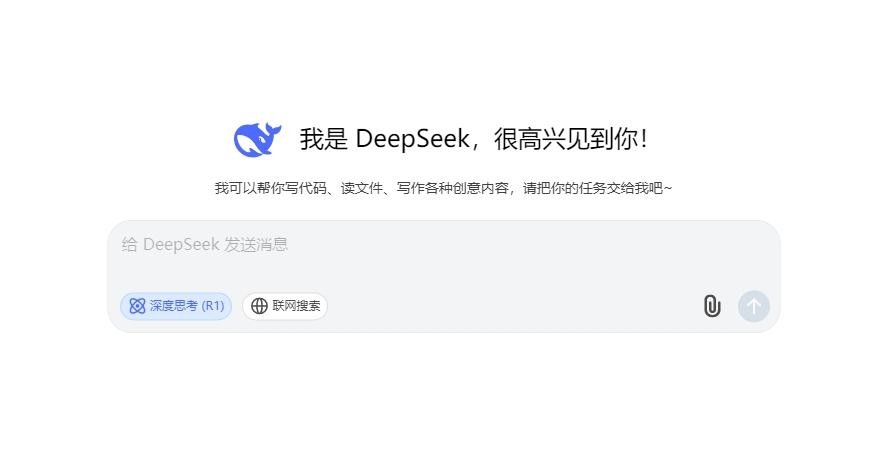The image size is (886, 476).
Task: Enable the 联网搜索 web search option
Action: (285, 306)
